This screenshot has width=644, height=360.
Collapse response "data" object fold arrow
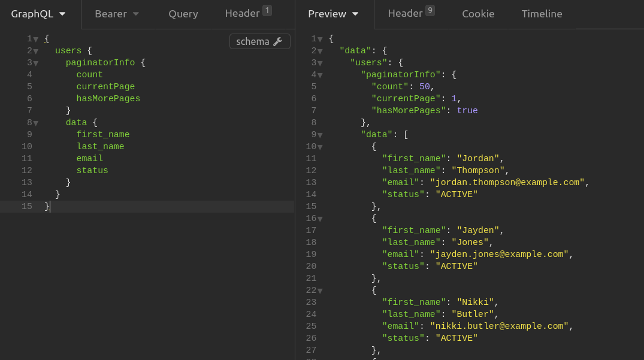(x=320, y=52)
